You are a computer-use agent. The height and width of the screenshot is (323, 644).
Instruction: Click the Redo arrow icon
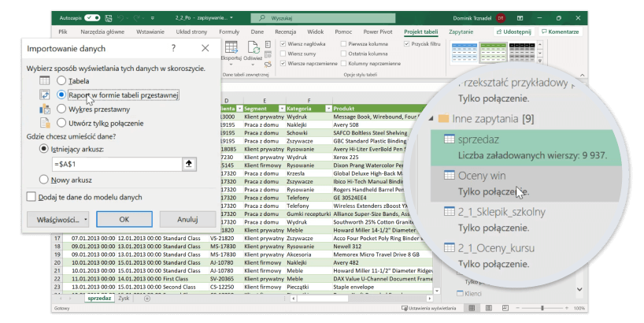136,18
